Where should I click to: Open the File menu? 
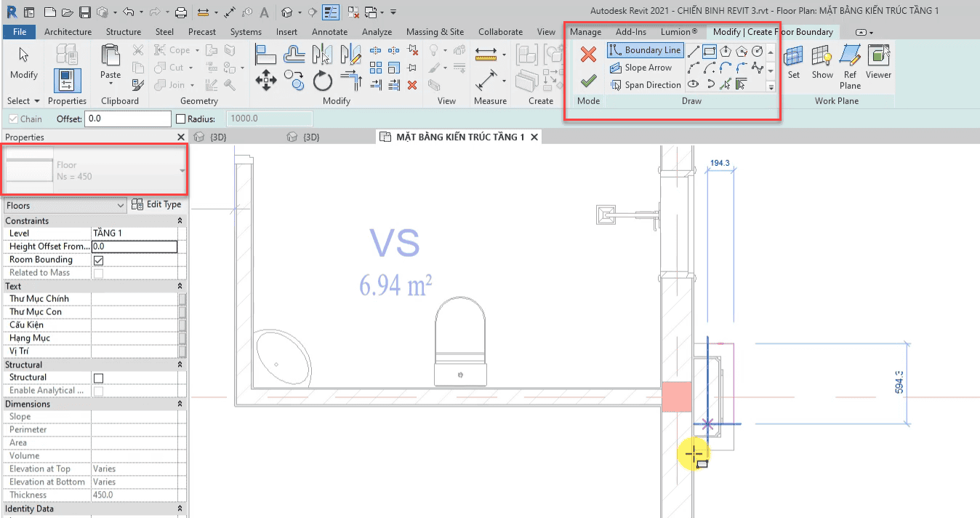pos(20,32)
